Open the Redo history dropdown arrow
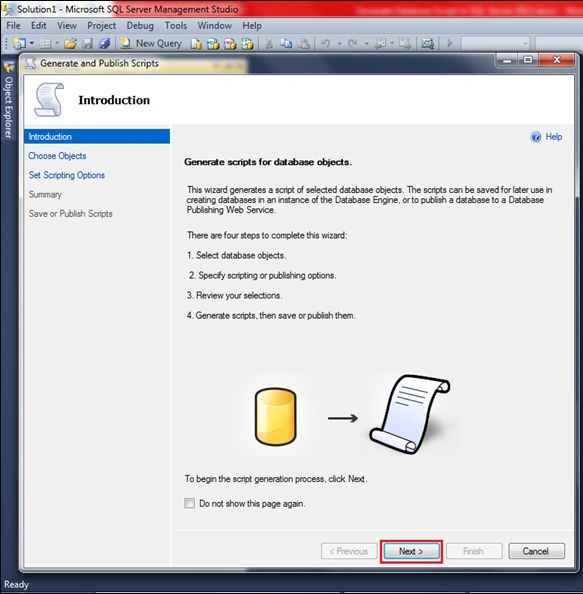 366,44
